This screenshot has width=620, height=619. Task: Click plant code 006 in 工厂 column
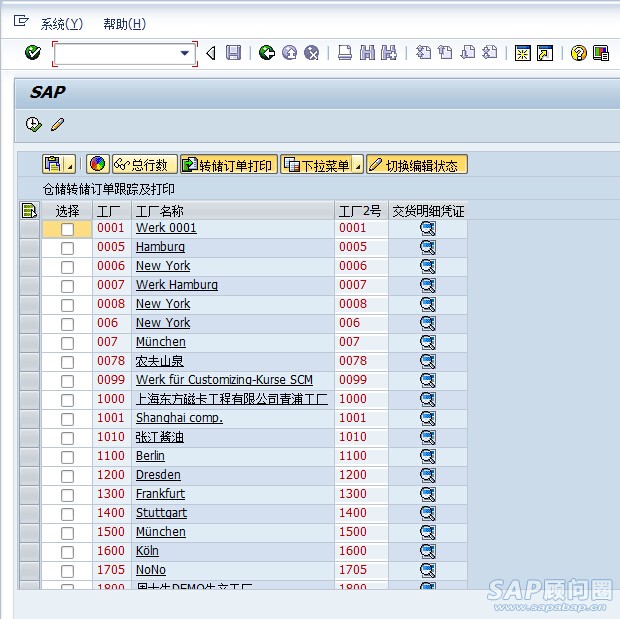pos(108,323)
